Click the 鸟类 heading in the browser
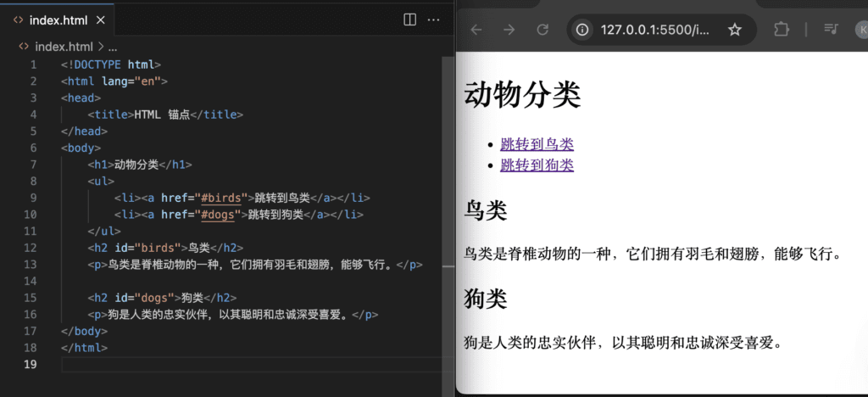 pos(486,211)
